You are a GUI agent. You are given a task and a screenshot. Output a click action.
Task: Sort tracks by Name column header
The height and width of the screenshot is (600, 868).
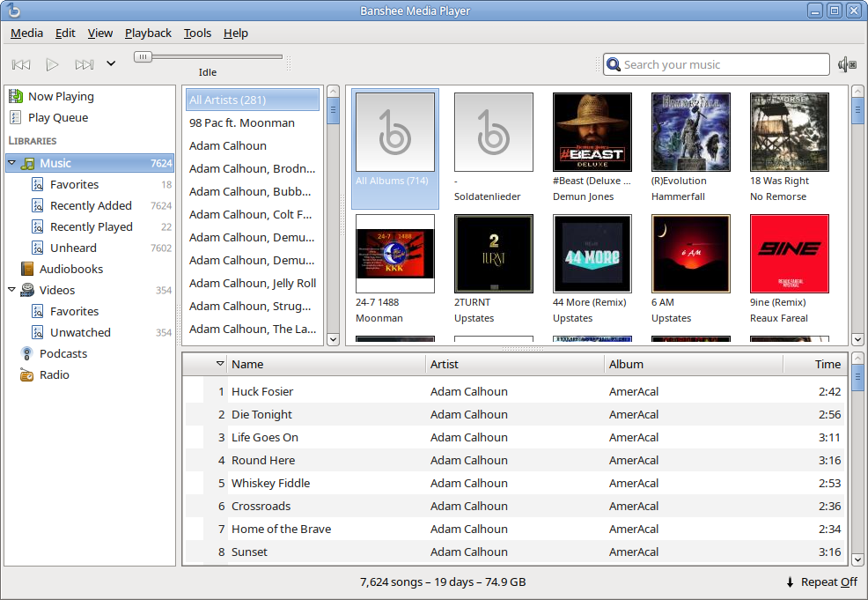[327, 364]
